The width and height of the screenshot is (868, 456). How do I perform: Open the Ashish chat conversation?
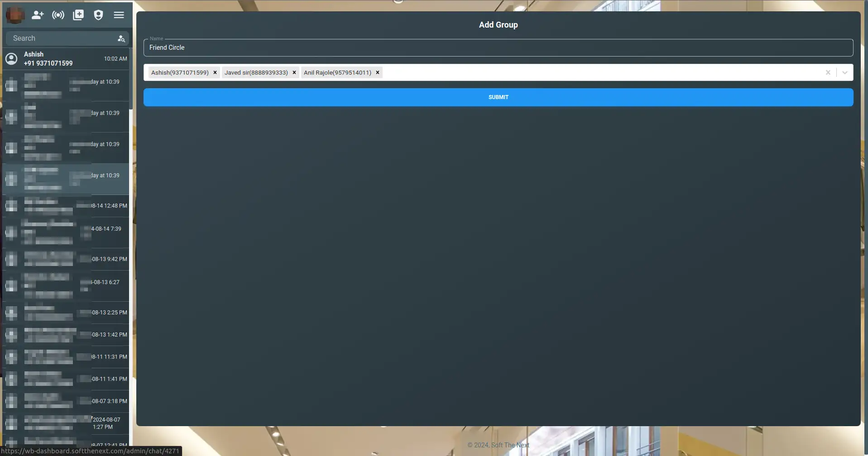[66, 59]
